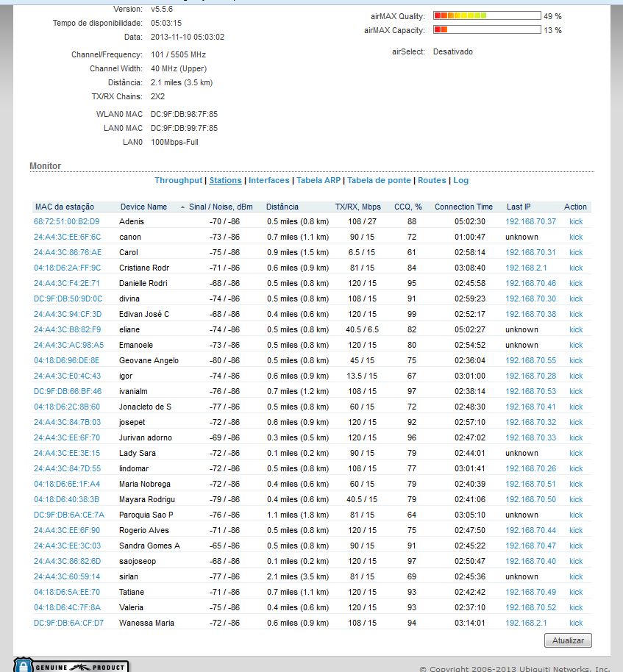The height and width of the screenshot is (672, 623).
Task: Open MAC DC:9F:DB:6A:CE:7A for Paroquia Sao P
Action: point(69,515)
